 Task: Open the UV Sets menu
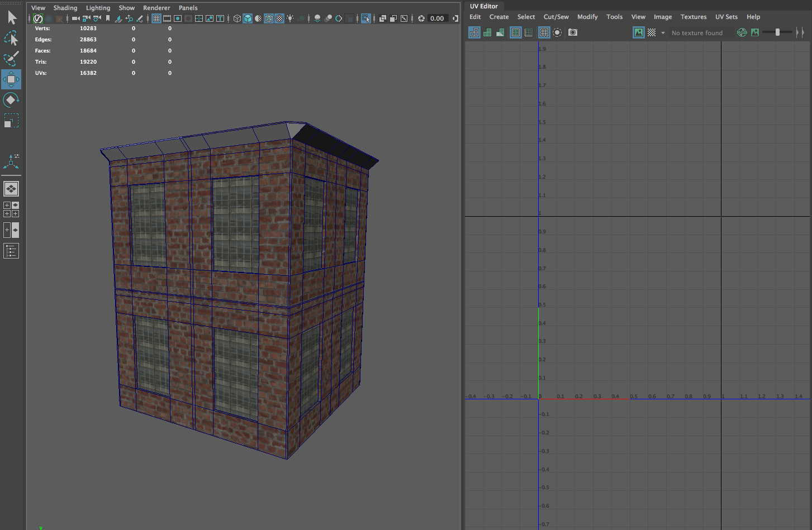pyautogui.click(x=726, y=17)
